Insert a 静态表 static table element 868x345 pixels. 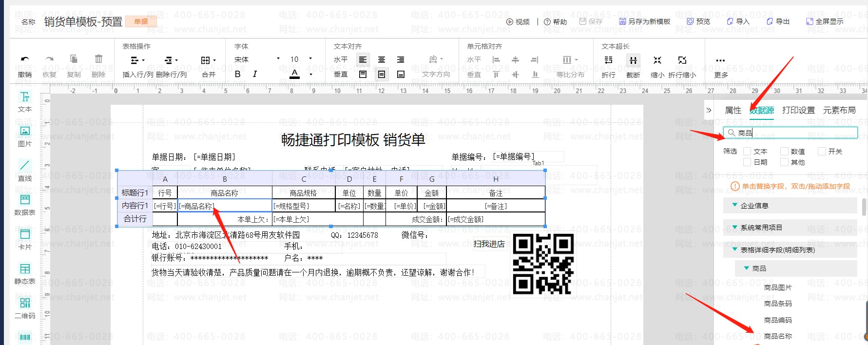25,274
